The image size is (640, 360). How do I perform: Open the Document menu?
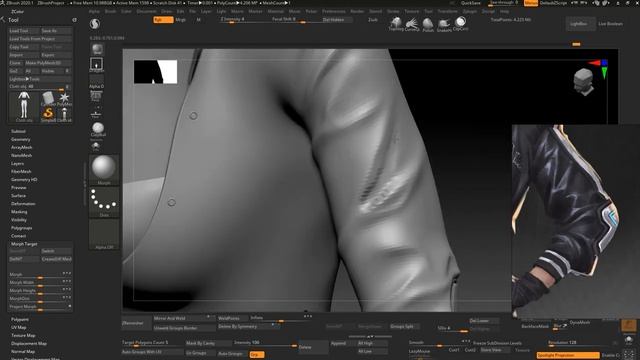coord(146,11)
